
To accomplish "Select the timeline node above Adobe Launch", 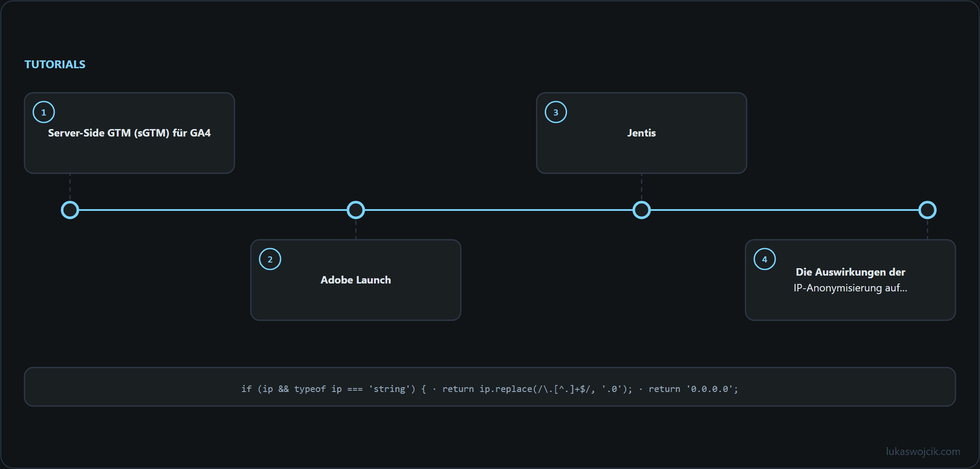I will [356, 210].
